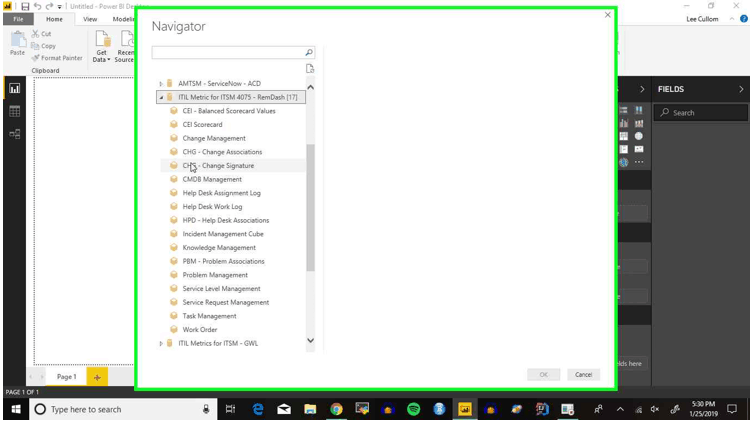
Task: Add a new page with the yellow plus
Action: coord(97,377)
